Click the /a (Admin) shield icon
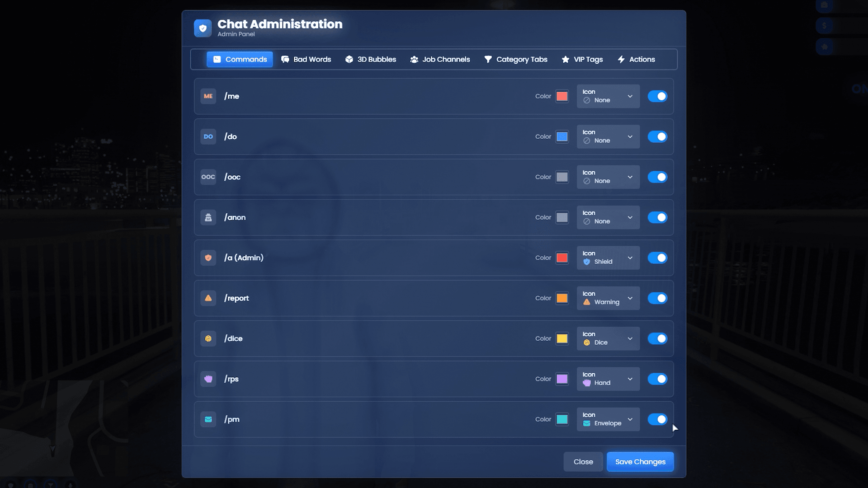Screen dimensions: 868x488 [208, 258]
